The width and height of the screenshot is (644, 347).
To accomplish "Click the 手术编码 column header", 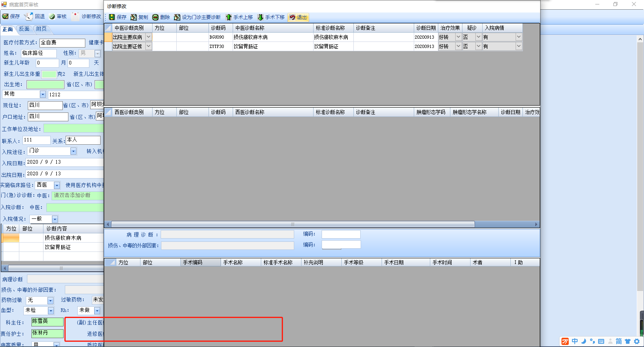I will 200,262.
